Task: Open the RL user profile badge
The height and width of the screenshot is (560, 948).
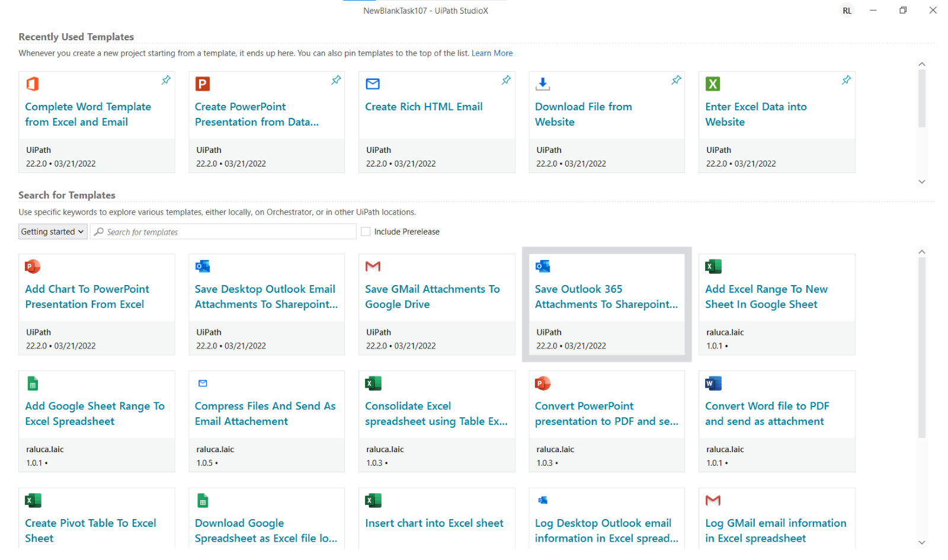Action: click(x=847, y=11)
